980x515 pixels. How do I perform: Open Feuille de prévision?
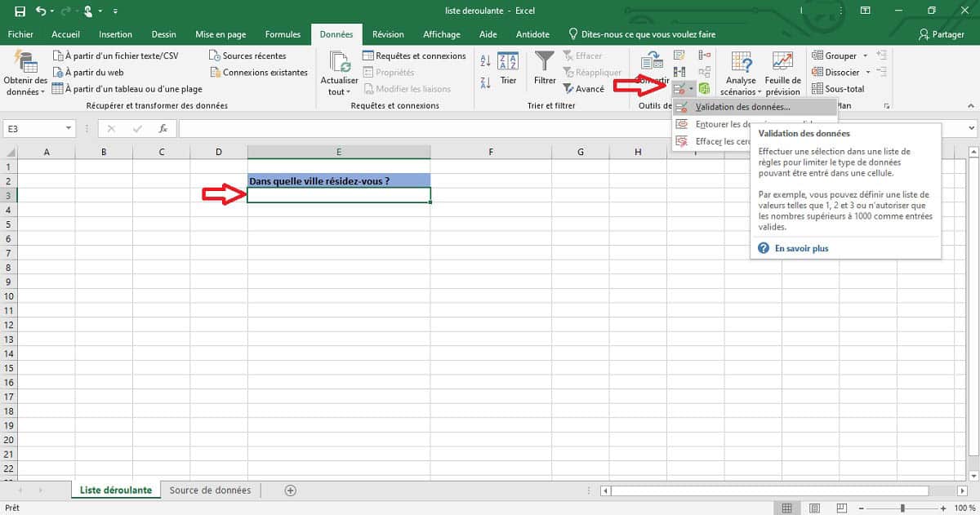(782, 72)
